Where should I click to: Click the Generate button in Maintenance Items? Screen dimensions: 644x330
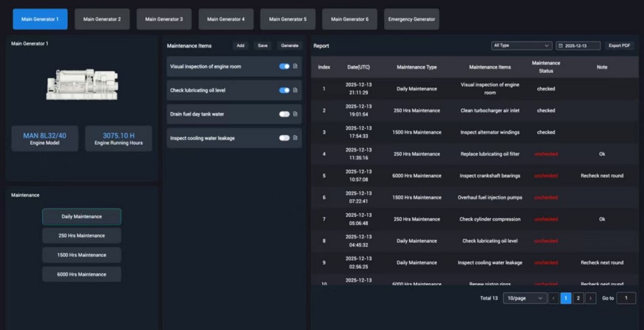(290, 46)
